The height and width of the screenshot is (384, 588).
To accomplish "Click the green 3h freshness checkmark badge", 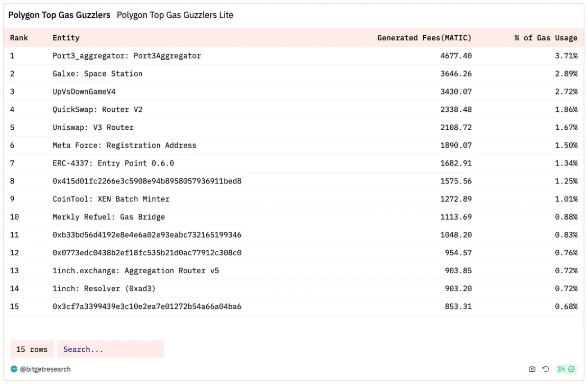I will coord(566,369).
